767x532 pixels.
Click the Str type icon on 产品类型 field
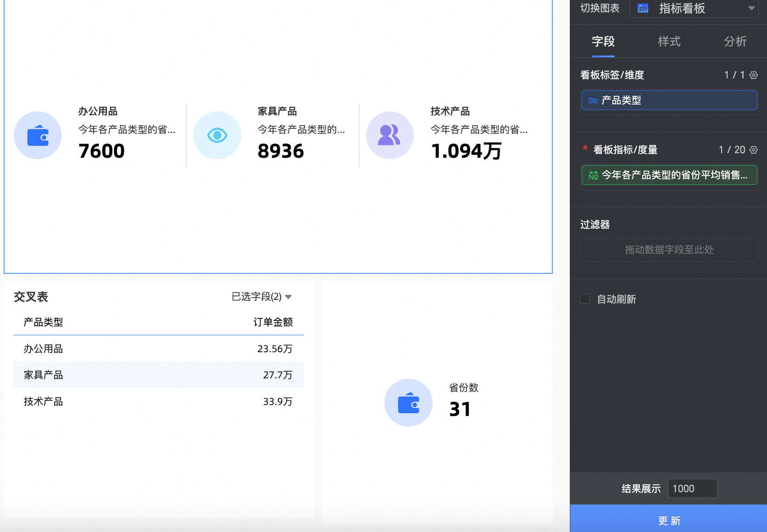pyautogui.click(x=593, y=100)
